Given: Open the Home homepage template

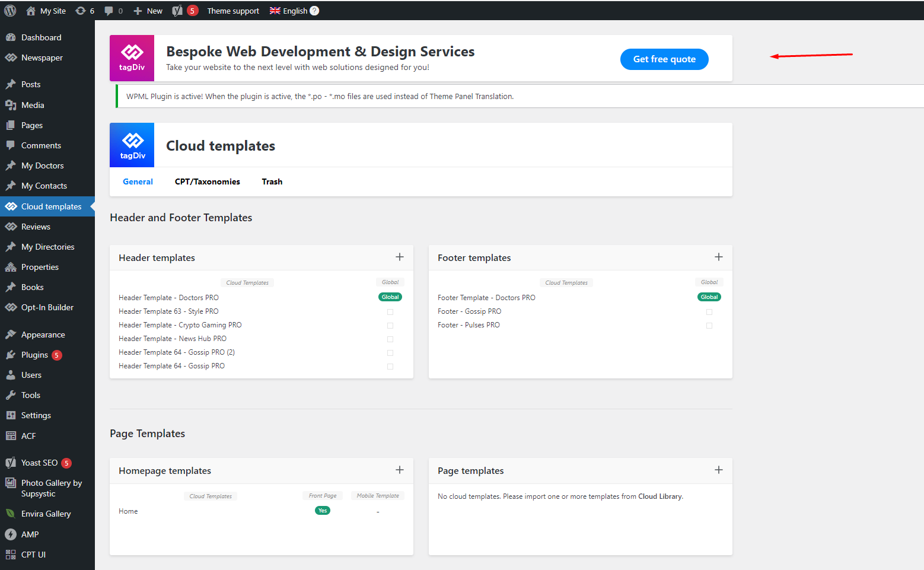Looking at the screenshot, I should (128, 511).
